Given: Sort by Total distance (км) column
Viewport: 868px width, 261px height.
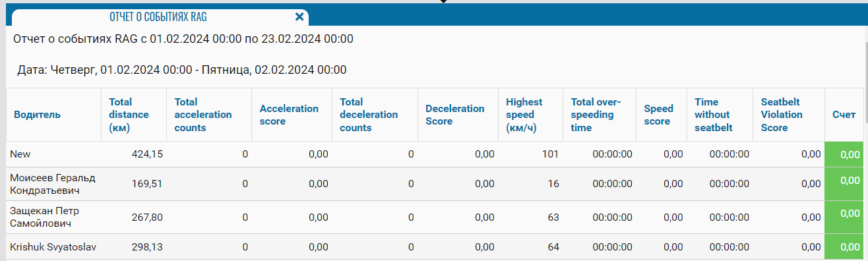Looking at the screenshot, I should [x=129, y=115].
